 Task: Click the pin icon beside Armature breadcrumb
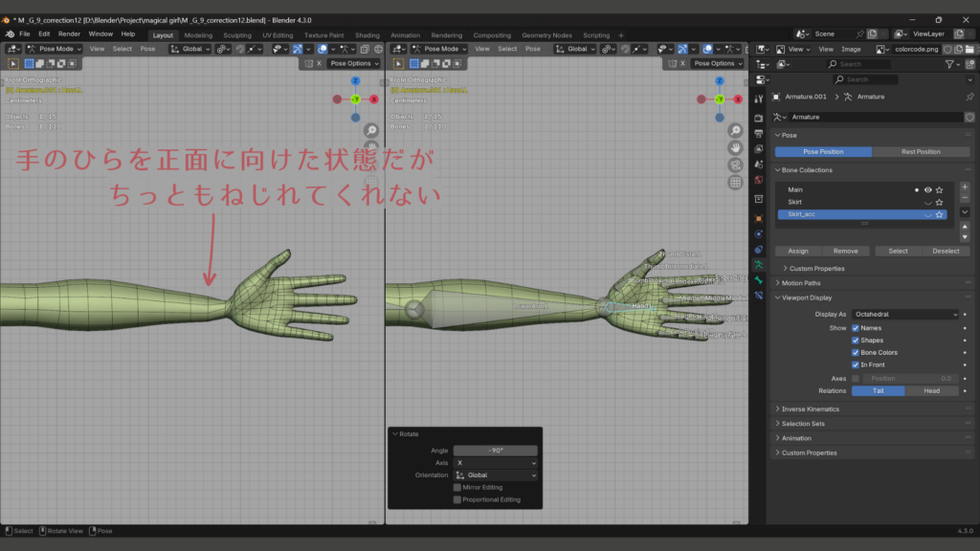[x=969, y=97]
